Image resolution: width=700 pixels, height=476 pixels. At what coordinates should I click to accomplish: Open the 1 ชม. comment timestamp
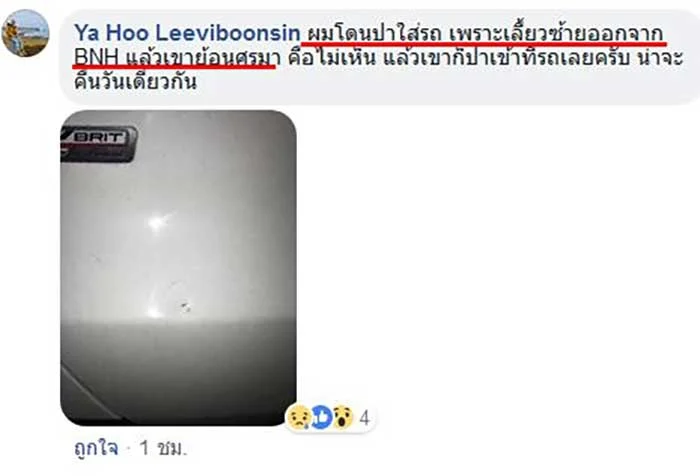(163, 448)
